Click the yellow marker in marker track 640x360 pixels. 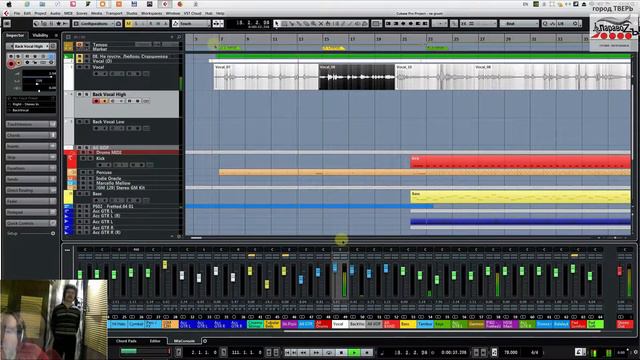tap(333, 48)
